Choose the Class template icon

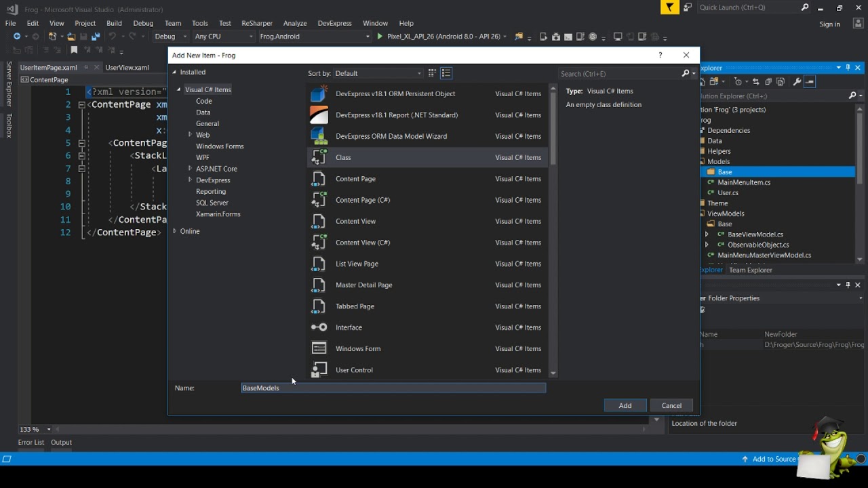click(x=319, y=157)
